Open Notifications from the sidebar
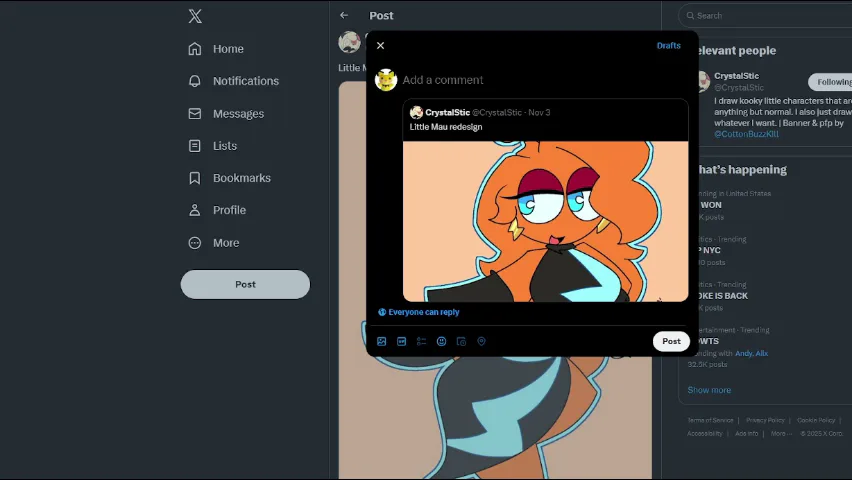 pyautogui.click(x=233, y=81)
